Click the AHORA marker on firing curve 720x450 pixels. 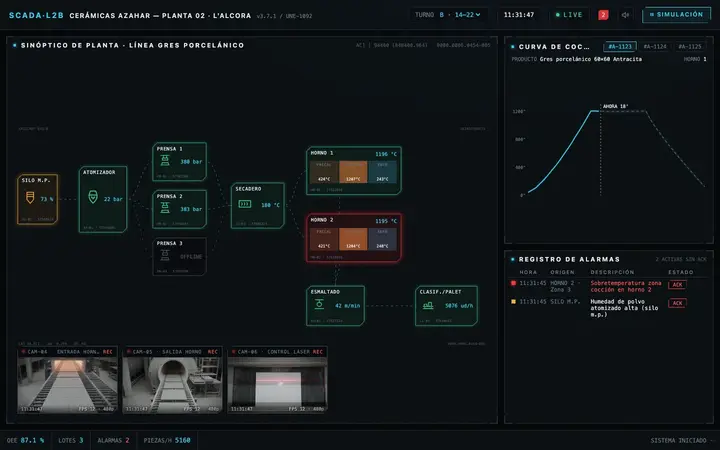(615, 106)
